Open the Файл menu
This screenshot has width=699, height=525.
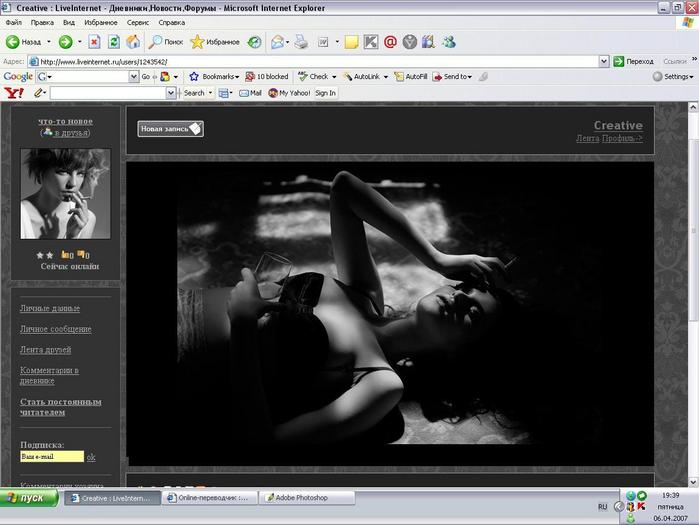[13, 22]
